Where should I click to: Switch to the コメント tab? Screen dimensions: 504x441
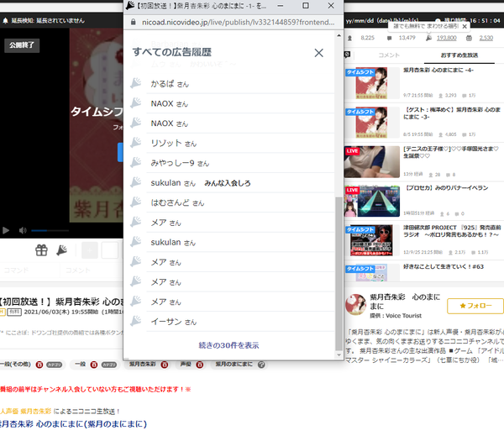[389, 55]
